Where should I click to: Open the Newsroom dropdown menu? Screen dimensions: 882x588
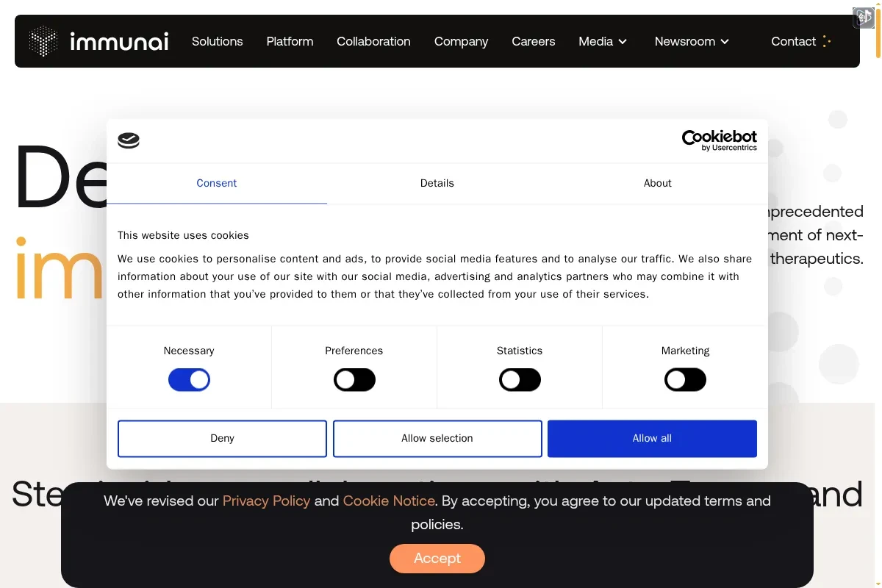coord(692,41)
